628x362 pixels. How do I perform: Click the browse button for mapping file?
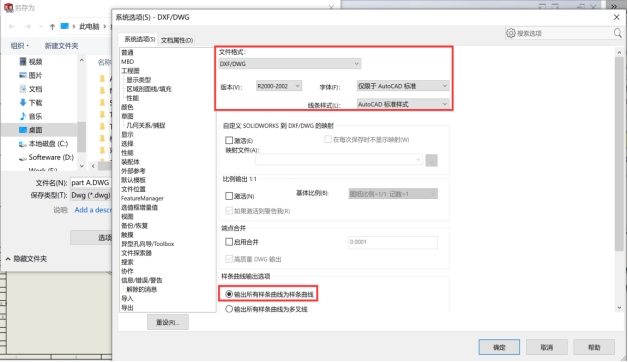431,161
